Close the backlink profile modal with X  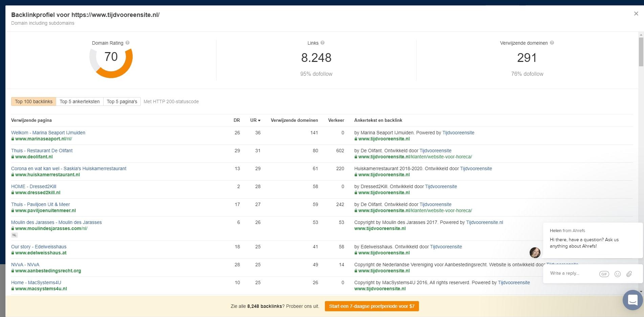click(x=636, y=14)
